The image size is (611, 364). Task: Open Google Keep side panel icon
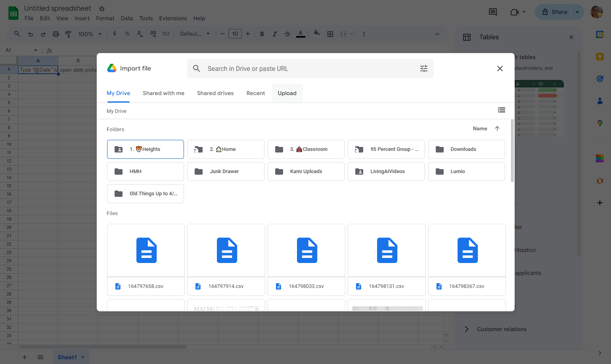coord(600,57)
